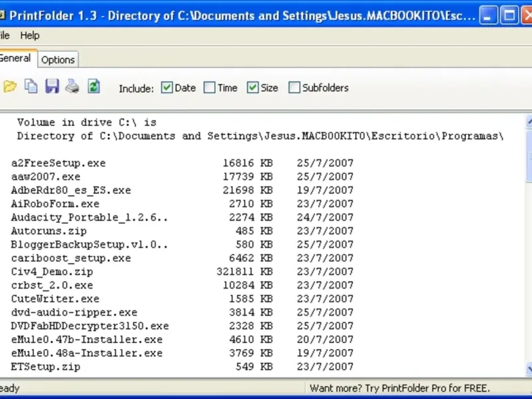Image resolution: width=532 pixels, height=399 pixels.
Task: Click the 485 KB size value
Action: (x=254, y=231)
